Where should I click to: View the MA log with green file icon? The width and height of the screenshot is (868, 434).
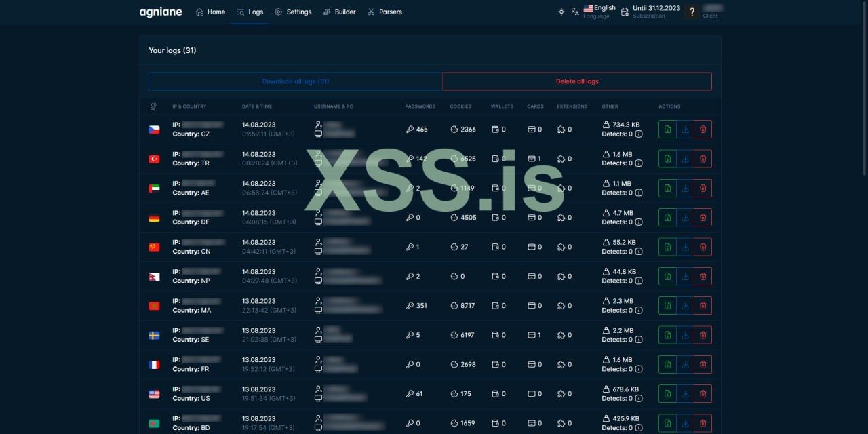tap(667, 306)
